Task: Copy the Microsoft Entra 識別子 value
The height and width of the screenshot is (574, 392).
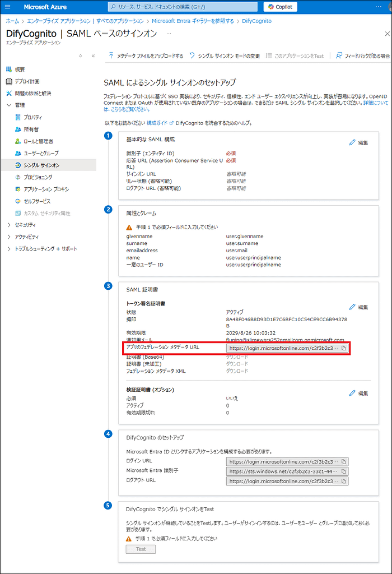Action: [x=343, y=471]
